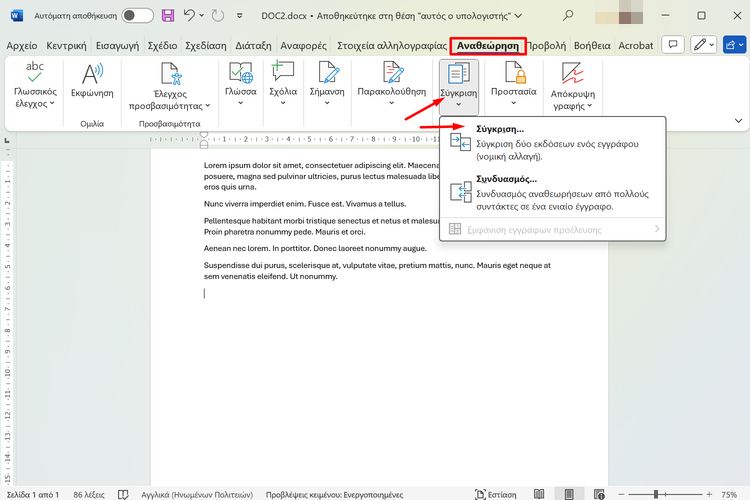Toggle the AutoSave (Αυτόματη αποθήκευση) switch

[x=137, y=16]
